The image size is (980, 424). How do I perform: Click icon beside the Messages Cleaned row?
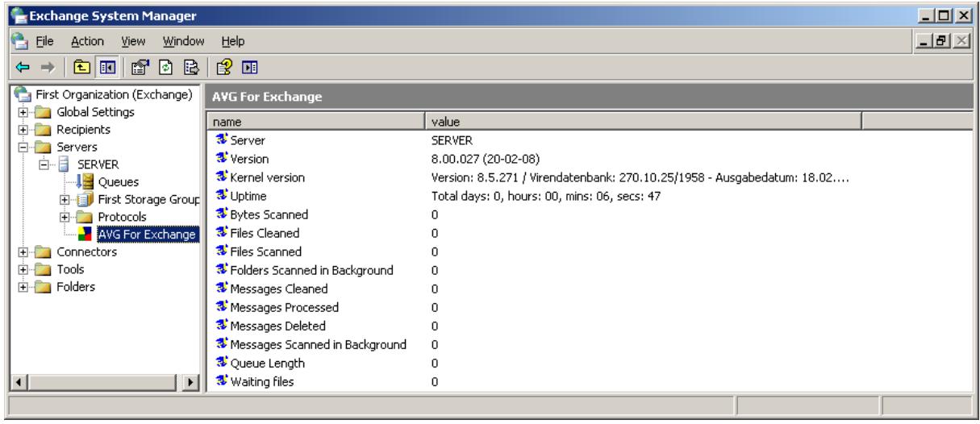tap(221, 289)
